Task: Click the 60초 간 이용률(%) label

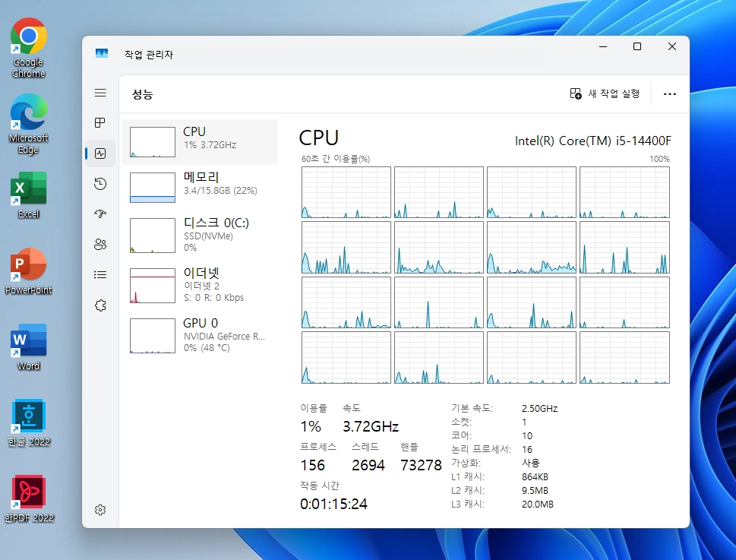Action: click(336, 159)
